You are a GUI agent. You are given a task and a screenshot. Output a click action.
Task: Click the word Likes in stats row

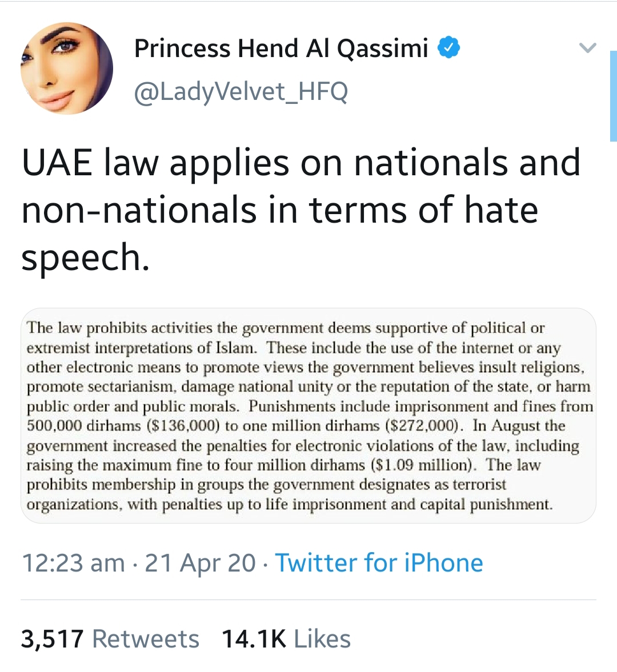coord(322,638)
